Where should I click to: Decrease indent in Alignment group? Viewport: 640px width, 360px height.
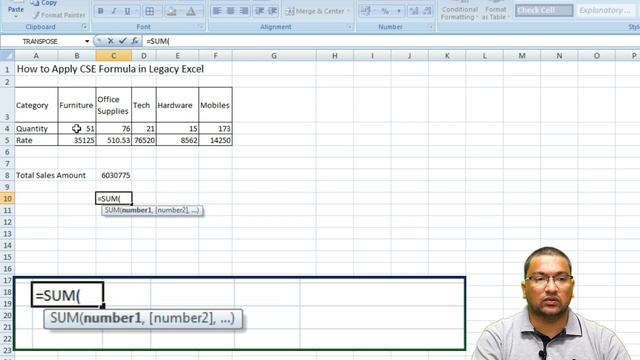pos(259,11)
